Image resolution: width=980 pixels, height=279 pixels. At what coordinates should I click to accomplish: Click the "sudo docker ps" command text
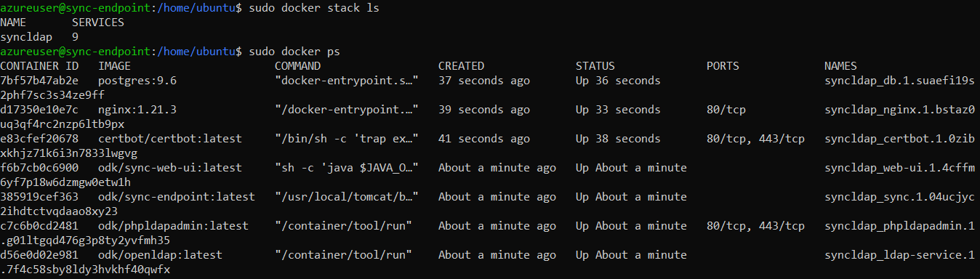click(x=294, y=52)
